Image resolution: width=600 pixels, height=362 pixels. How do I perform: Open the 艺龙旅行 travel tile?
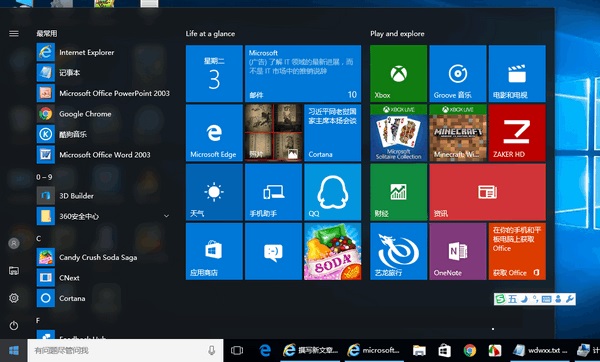click(x=398, y=251)
